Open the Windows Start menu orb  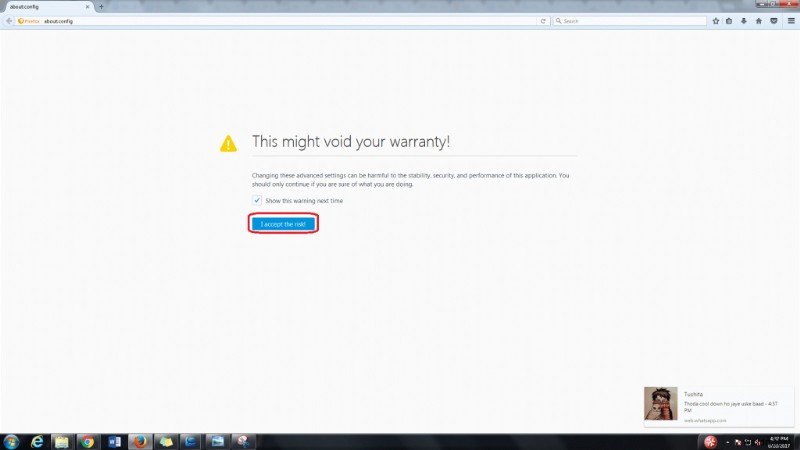coord(11,441)
